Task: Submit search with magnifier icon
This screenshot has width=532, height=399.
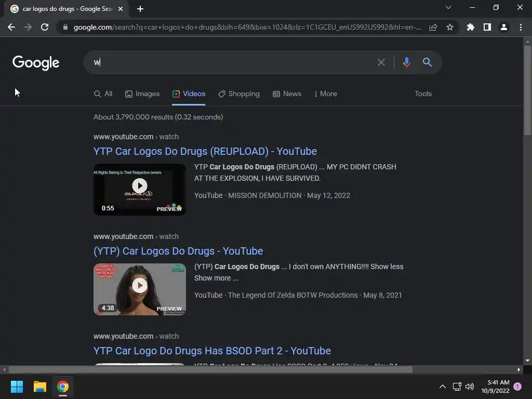Action: [x=427, y=62]
